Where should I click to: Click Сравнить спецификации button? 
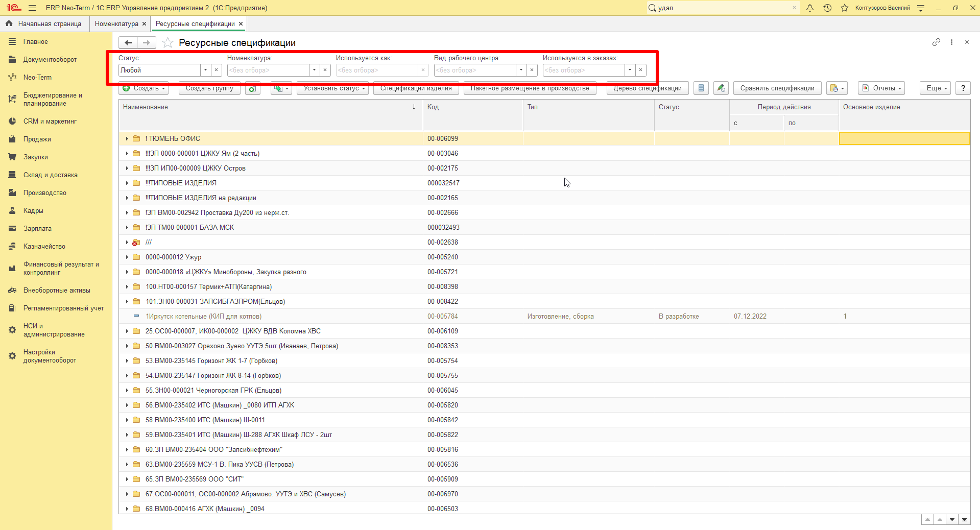click(x=777, y=88)
